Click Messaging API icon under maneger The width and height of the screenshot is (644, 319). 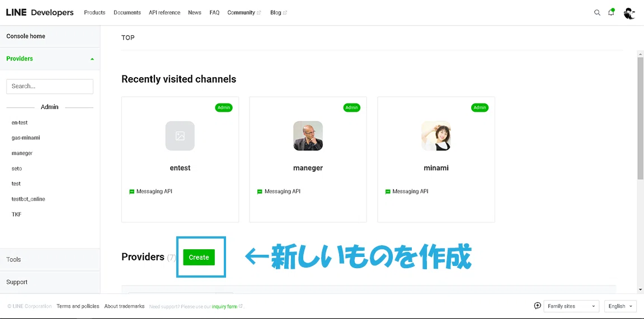click(260, 192)
